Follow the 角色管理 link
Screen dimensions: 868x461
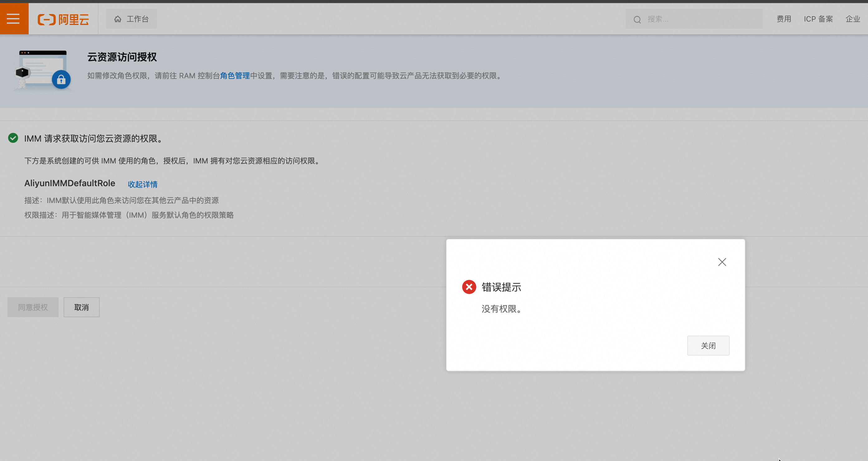click(235, 75)
